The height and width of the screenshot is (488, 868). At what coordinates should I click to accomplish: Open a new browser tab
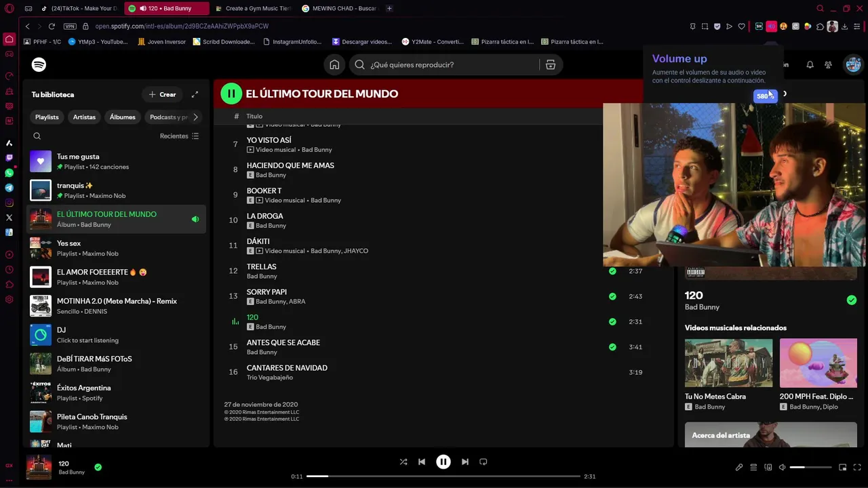click(x=389, y=8)
